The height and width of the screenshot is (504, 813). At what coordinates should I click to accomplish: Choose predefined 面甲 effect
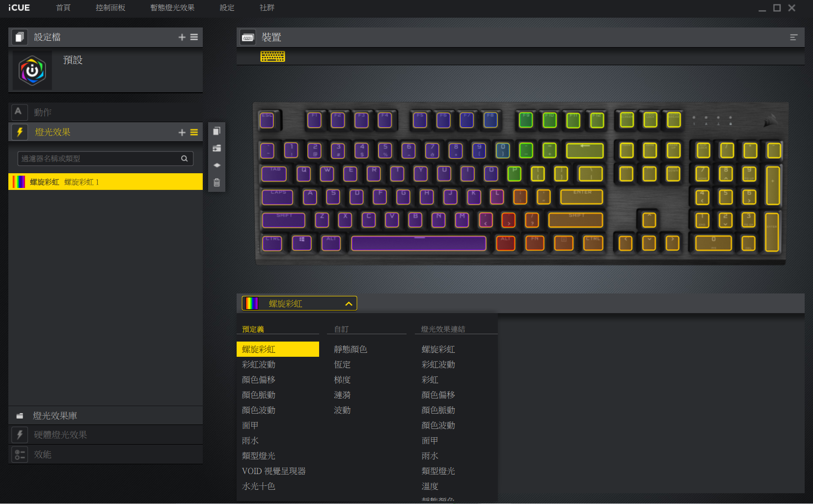[x=250, y=425]
